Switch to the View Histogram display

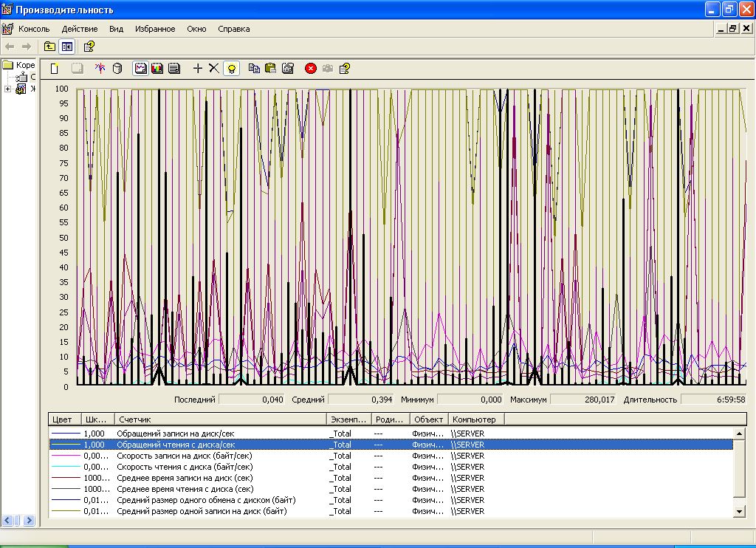pos(157,69)
